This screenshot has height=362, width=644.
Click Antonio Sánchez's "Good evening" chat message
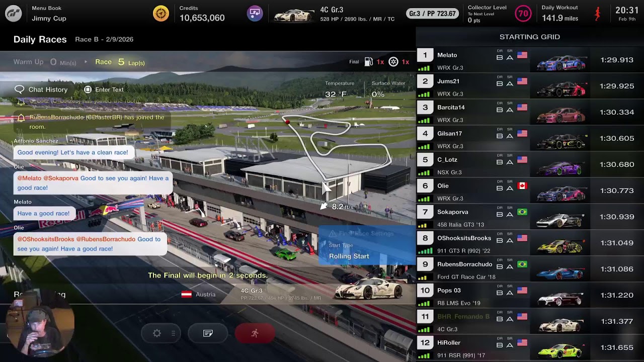point(73,152)
